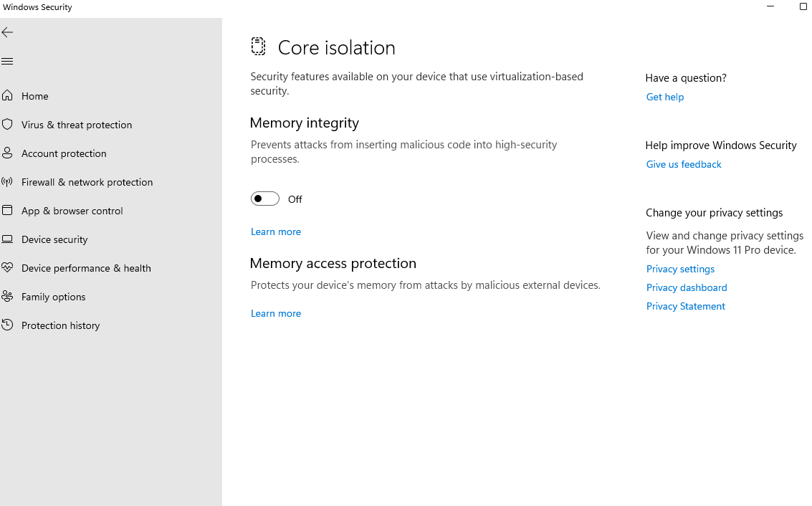812x506 pixels.
Task: Select Firewall & network protection menu item
Action: coord(87,182)
